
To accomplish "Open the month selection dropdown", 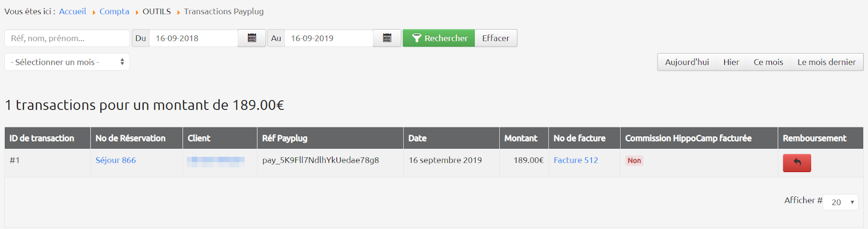I will click(67, 62).
